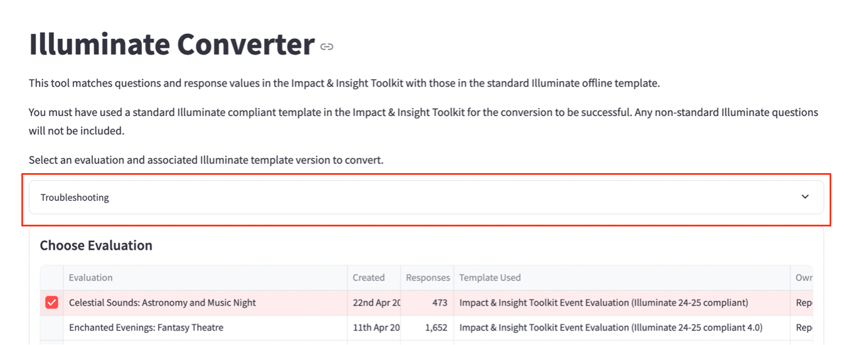The width and height of the screenshot is (868, 345).
Task: Click the Illuminate 24-25 compliant template cell
Action: point(603,303)
